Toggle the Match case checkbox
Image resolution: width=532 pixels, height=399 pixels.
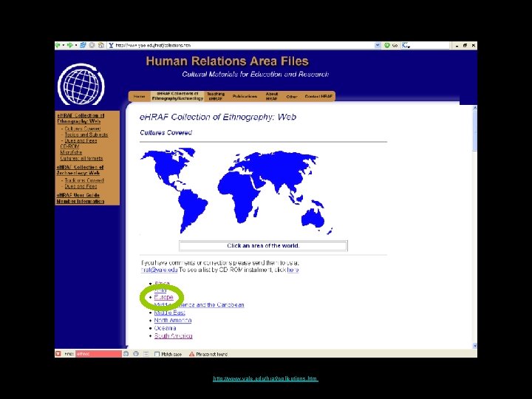click(x=157, y=354)
